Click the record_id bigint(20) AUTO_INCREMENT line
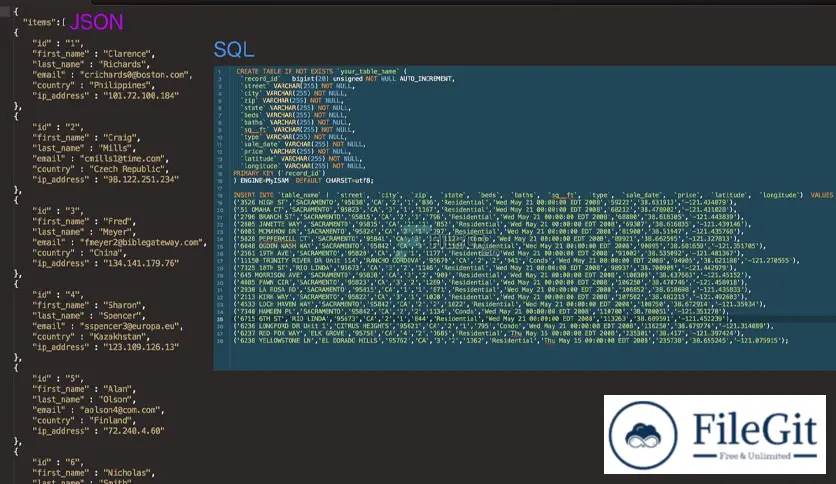 point(349,78)
